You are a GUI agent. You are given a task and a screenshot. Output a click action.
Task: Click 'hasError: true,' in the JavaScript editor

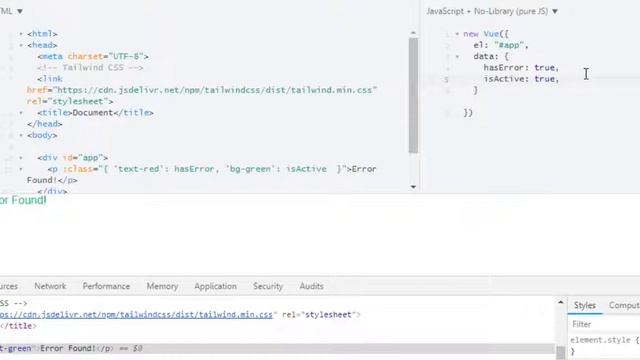coord(521,68)
